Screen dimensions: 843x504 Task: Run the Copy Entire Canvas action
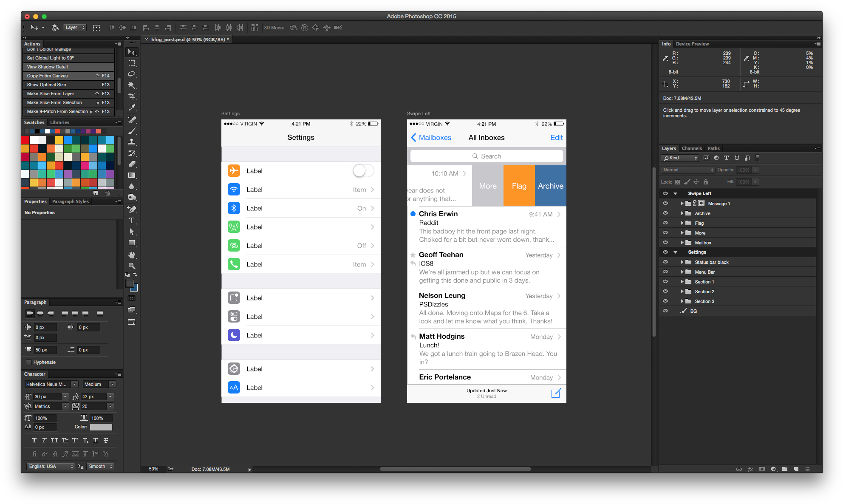68,76
